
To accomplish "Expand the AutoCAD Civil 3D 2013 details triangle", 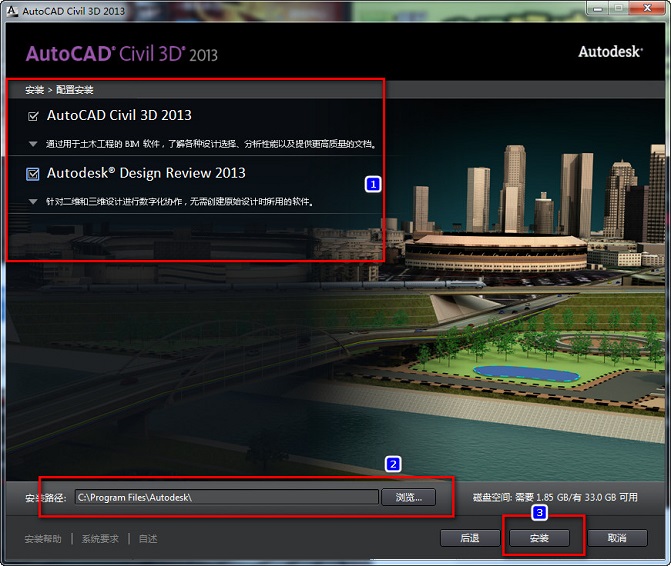I will tap(33, 144).
